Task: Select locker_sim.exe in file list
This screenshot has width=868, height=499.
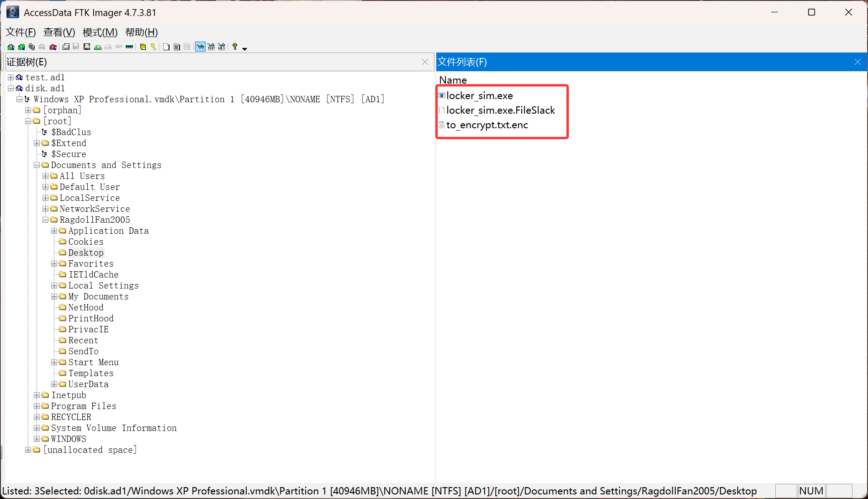Action: coord(480,96)
